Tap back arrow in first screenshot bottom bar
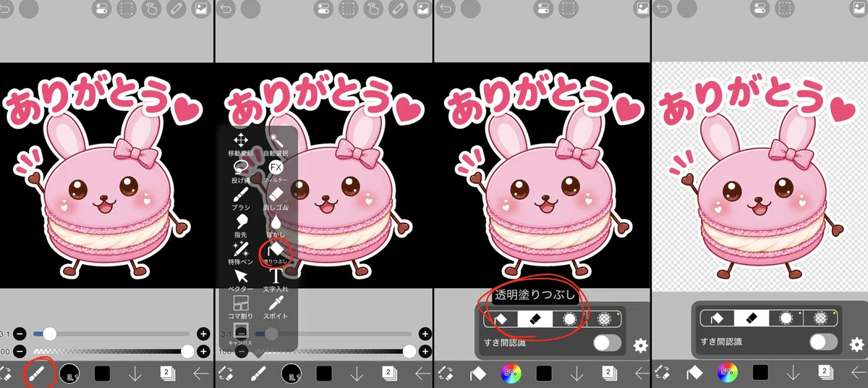This screenshot has height=388, width=868. click(x=202, y=374)
